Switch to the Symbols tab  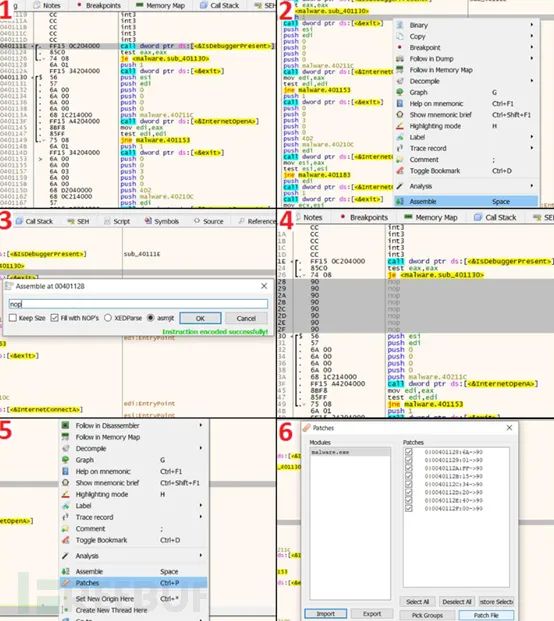(162, 221)
